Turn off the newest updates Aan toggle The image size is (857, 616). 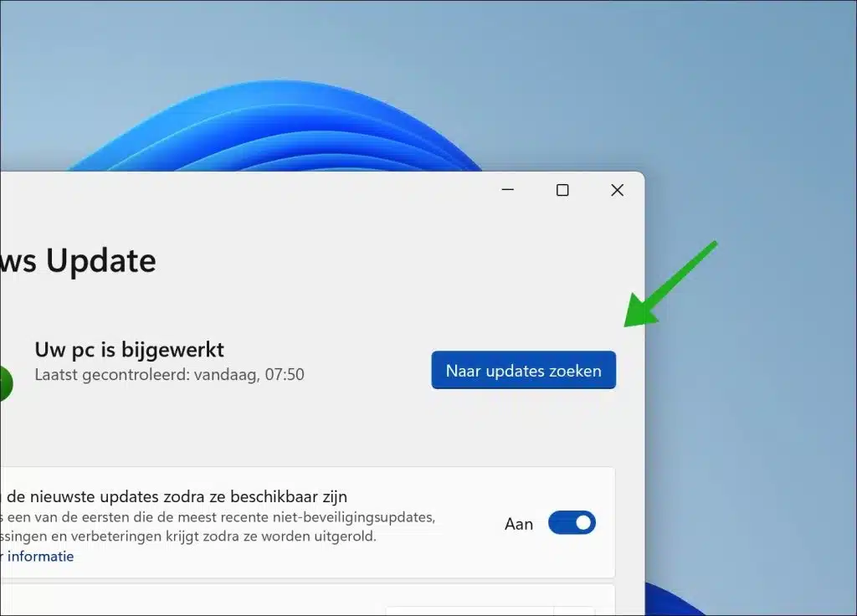572,522
